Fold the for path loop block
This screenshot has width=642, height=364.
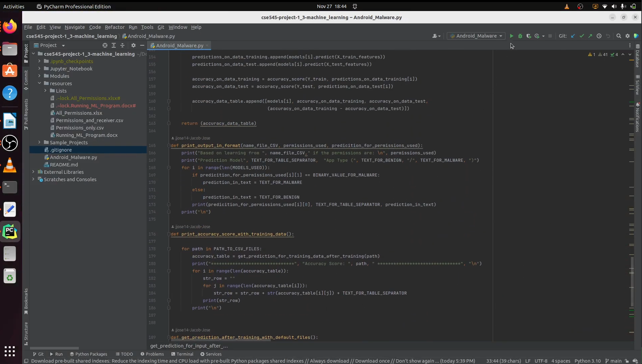coord(169,249)
